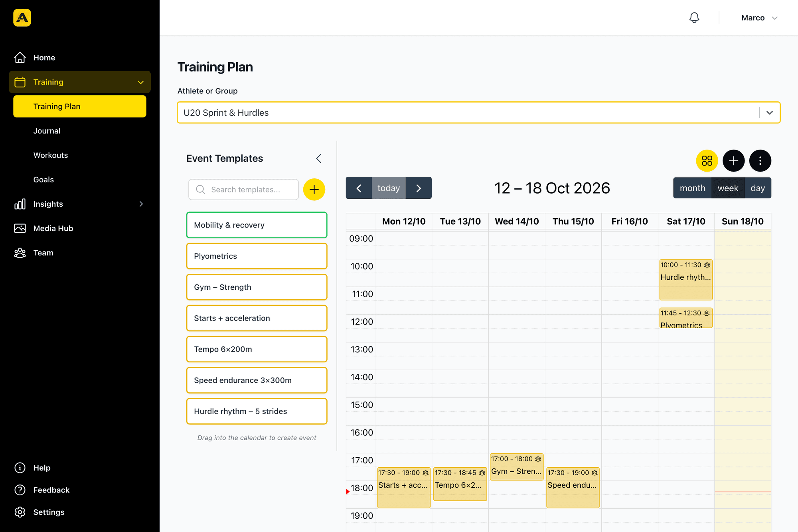The width and height of the screenshot is (798, 532).
Task: Open Journal from sidebar
Action: pos(80,131)
